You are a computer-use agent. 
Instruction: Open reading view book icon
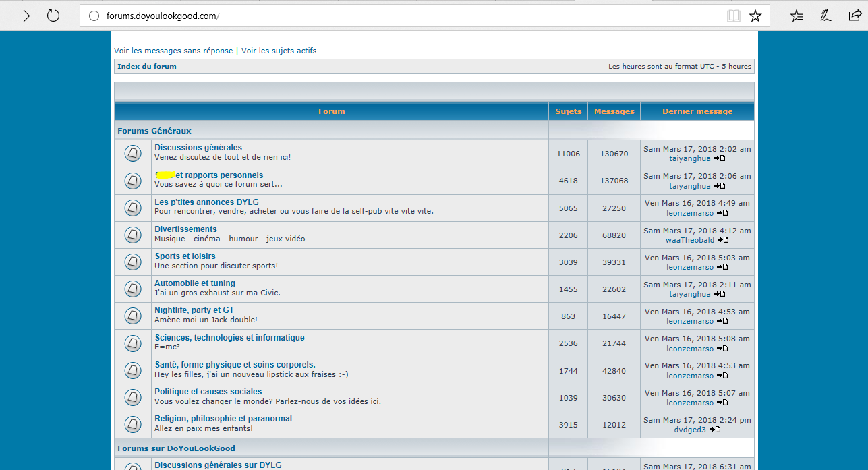734,16
